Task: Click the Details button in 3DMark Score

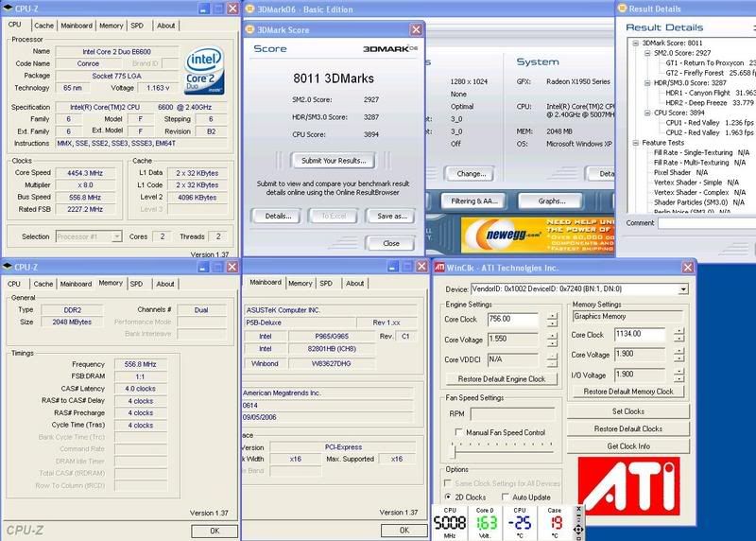Action: 278,217
